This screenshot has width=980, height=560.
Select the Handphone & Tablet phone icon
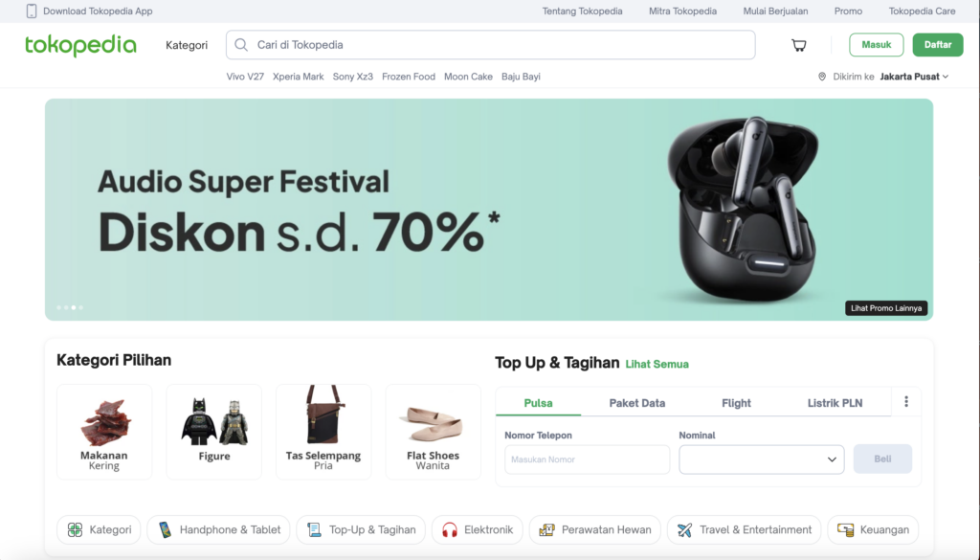click(167, 529)
